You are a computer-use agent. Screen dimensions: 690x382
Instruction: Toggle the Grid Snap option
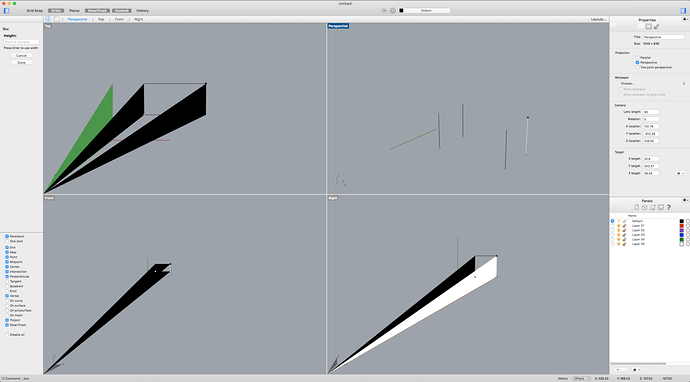(35, 11)
